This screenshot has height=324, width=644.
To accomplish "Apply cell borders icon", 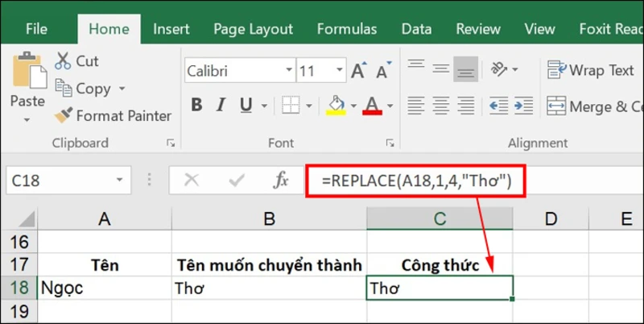I will click(291, 106).
